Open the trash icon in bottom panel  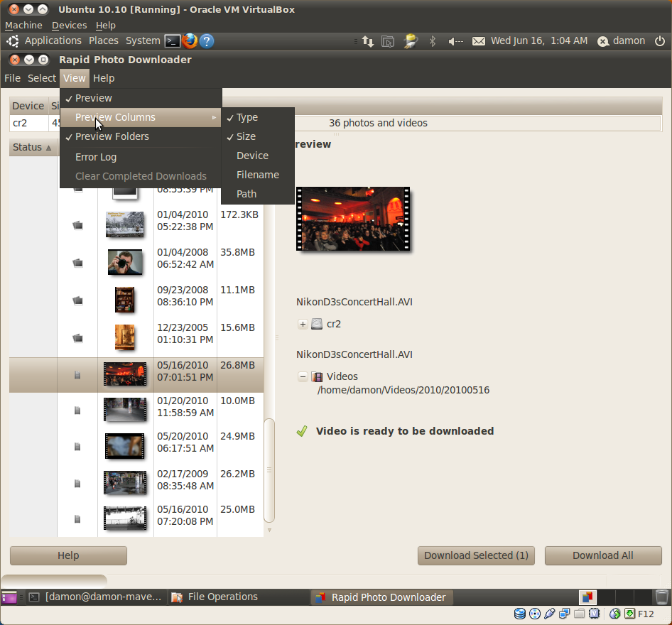[x=661, y=597]
